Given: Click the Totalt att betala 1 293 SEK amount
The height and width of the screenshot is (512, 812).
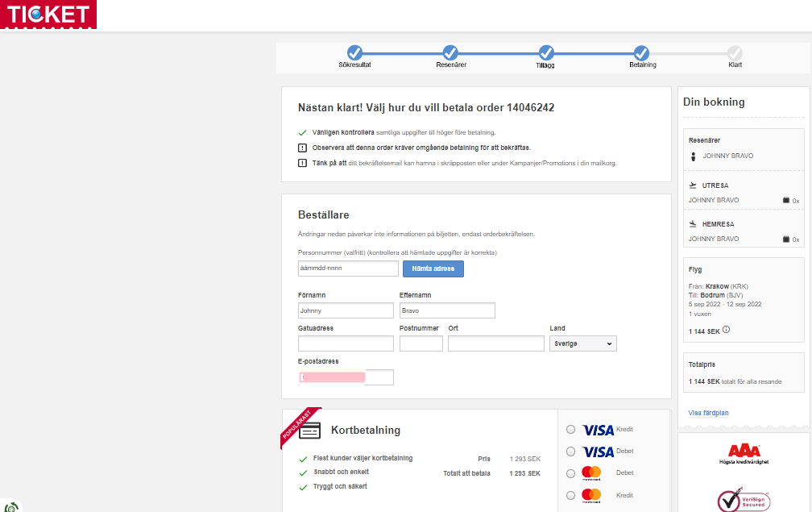Looking at the screenshot, I should (524, 473).
